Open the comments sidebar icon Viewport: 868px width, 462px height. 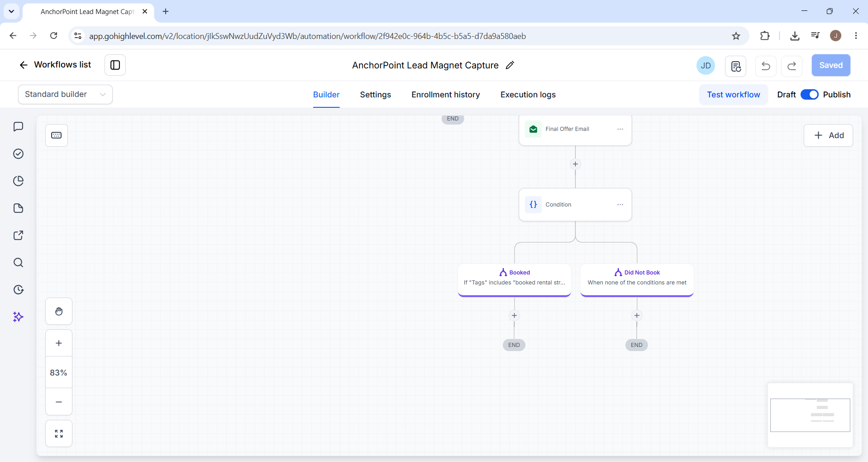pyautogui.click(x=18, y=126)
